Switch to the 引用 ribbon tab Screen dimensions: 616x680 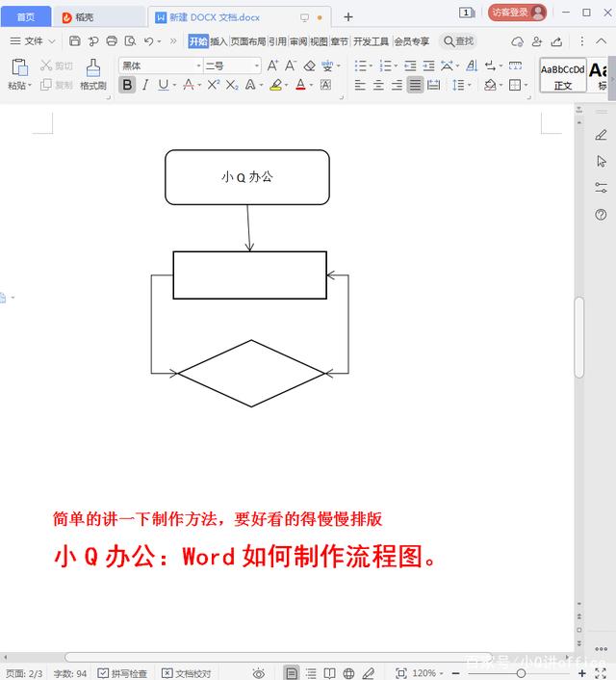tap(277, 41)
